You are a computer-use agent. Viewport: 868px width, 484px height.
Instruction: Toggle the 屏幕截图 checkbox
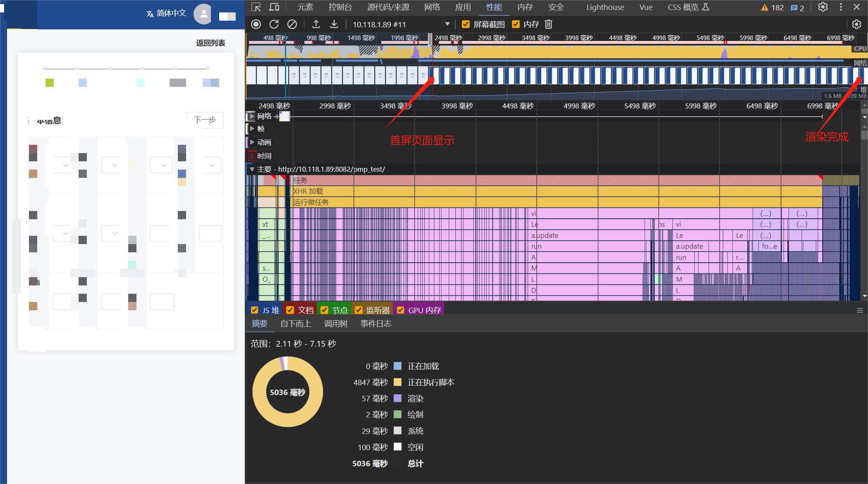[466, 24]
